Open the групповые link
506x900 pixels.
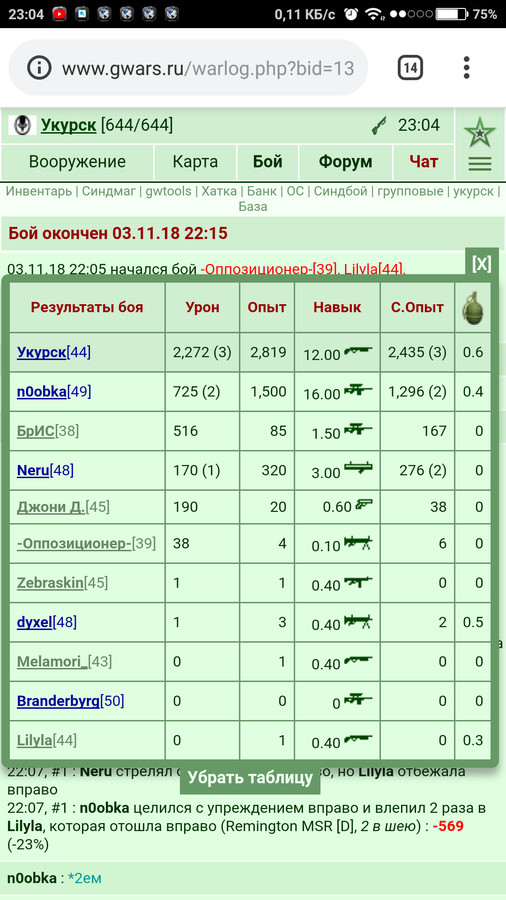point(410,191)
